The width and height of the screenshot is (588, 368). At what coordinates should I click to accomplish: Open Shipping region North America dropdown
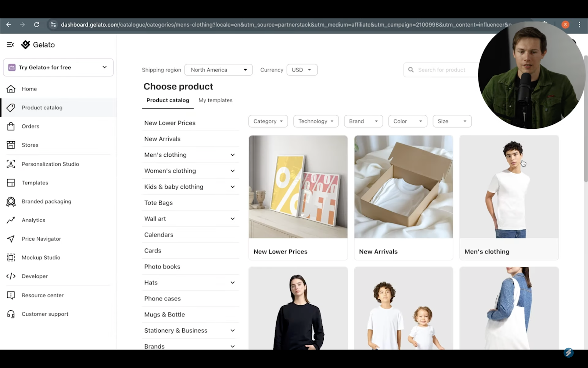218,70
